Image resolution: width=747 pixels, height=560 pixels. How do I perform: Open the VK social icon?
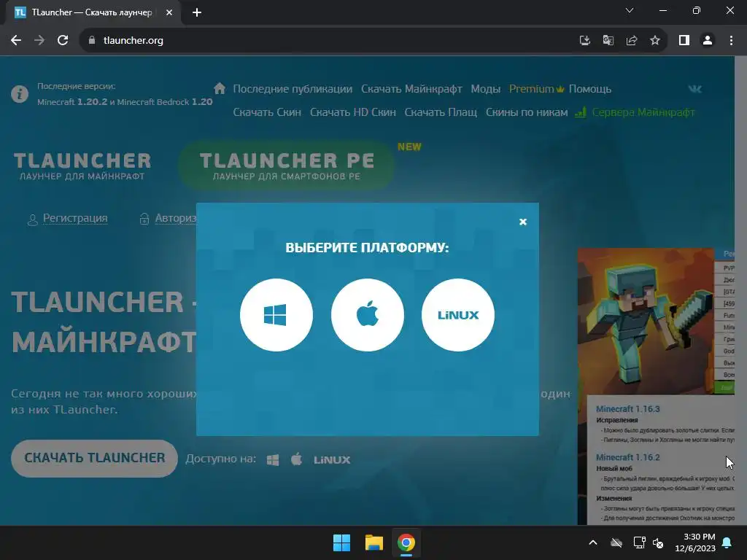695,88
